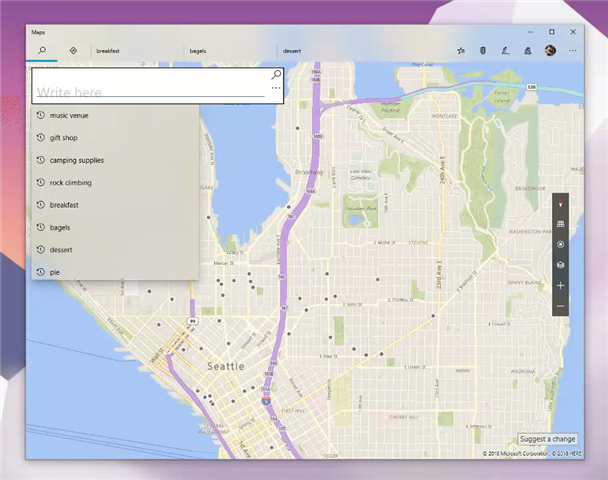Show my location on map

pyautogui.click(x=560, y=244)
